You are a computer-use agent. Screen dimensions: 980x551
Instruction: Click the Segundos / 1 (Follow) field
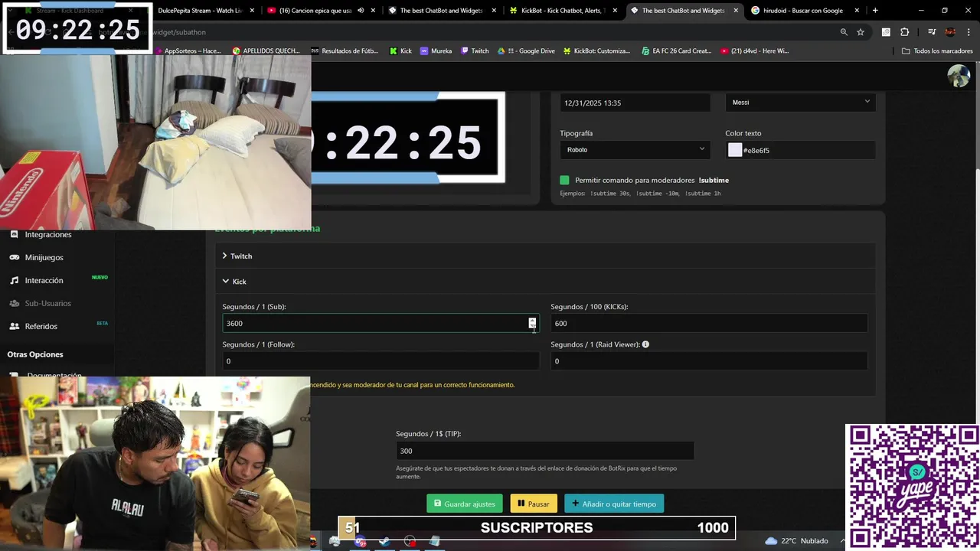pyautogui.click(x=381, y=360)
